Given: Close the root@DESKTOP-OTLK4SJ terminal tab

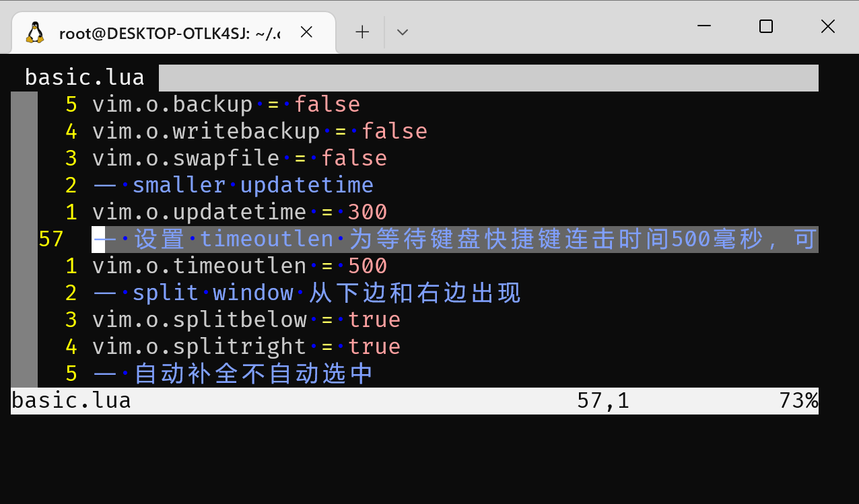Looking at the screenshot, I should [x=306, y=32].
